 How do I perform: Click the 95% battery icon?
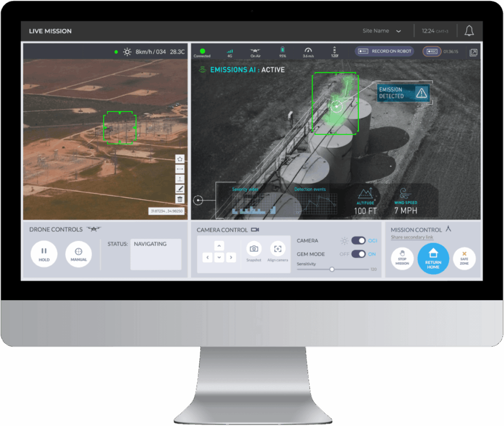[283, 50]
